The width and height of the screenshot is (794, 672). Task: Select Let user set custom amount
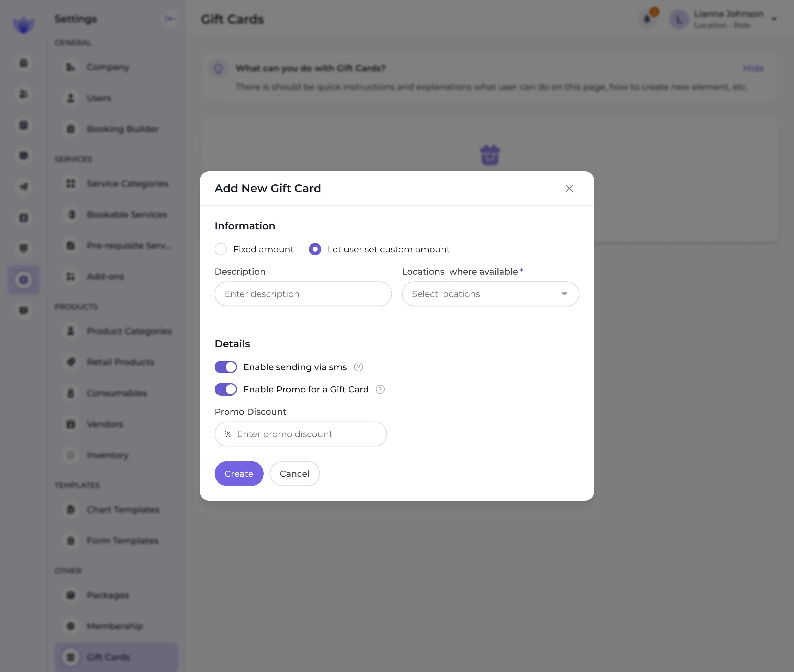pyautogui.click(x=315, y=249)
